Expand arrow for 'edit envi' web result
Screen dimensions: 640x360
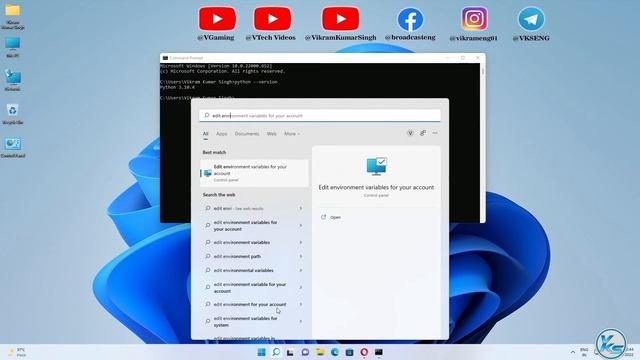pos(301,209)
